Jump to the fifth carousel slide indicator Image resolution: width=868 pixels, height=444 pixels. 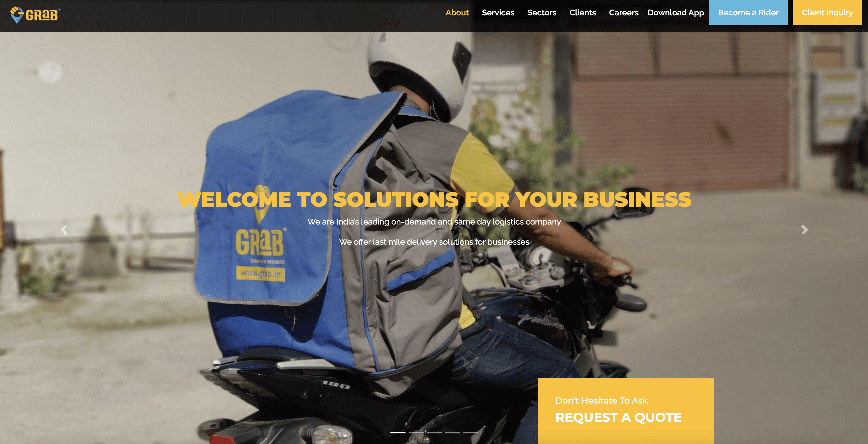pyautogui.click(x=470, y=432)
